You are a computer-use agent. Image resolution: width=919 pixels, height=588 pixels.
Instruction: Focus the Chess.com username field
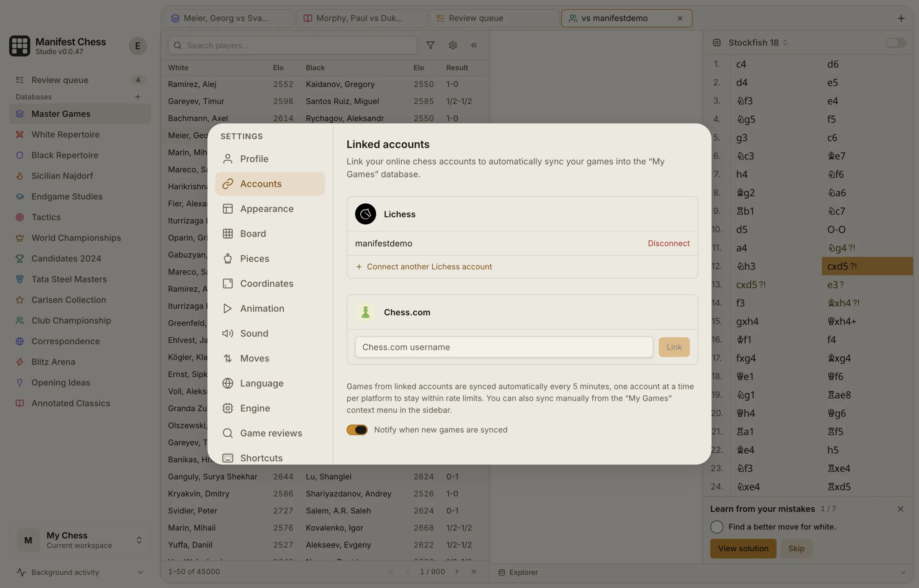tap(504, 347)
